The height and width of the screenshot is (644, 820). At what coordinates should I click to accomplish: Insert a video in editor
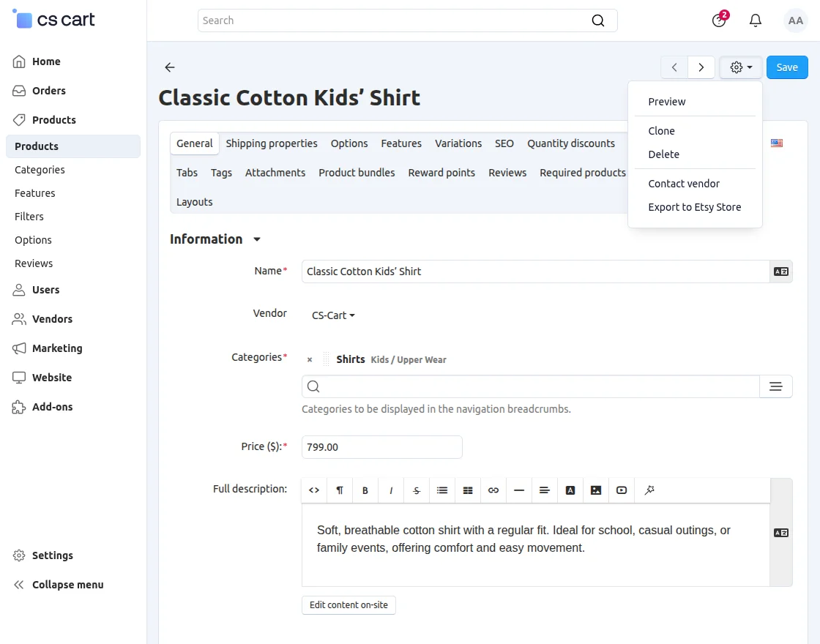click(622, 490)
